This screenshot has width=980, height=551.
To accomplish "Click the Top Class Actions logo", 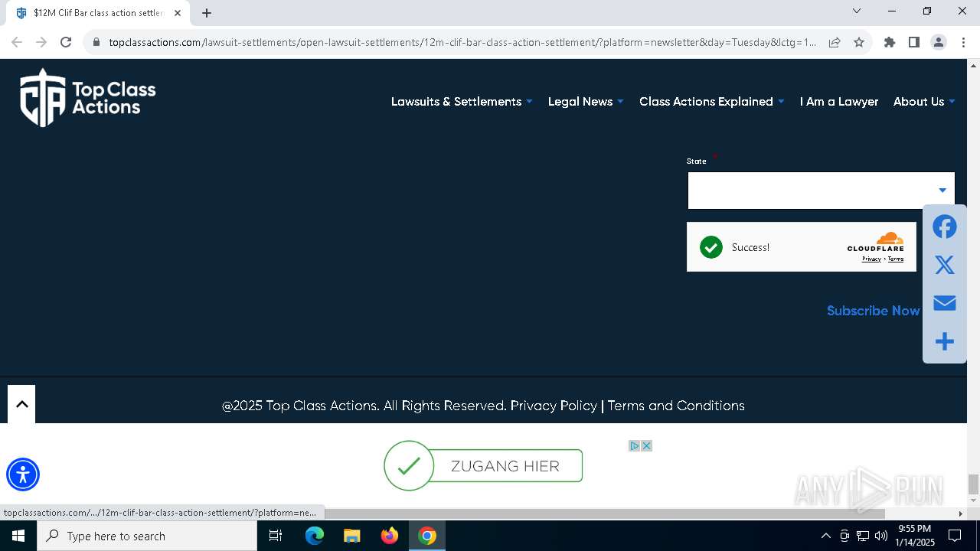I will click(x=88, y=98).
